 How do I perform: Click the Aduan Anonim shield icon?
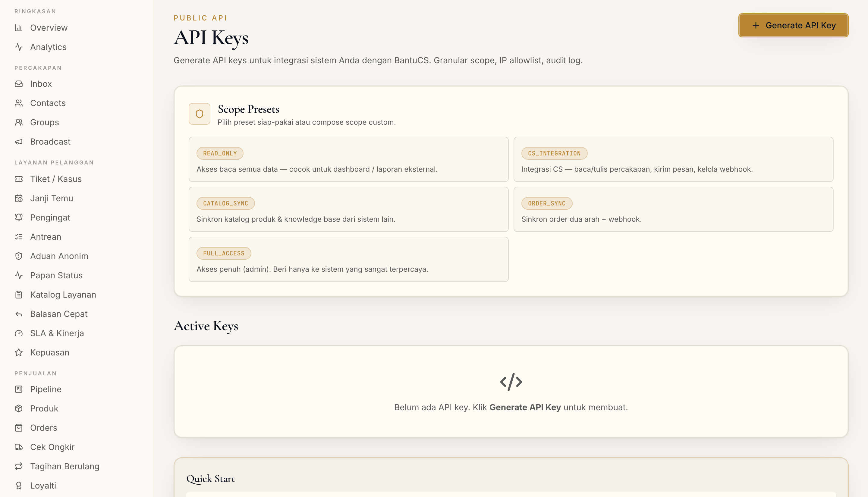tap(19, 256)
